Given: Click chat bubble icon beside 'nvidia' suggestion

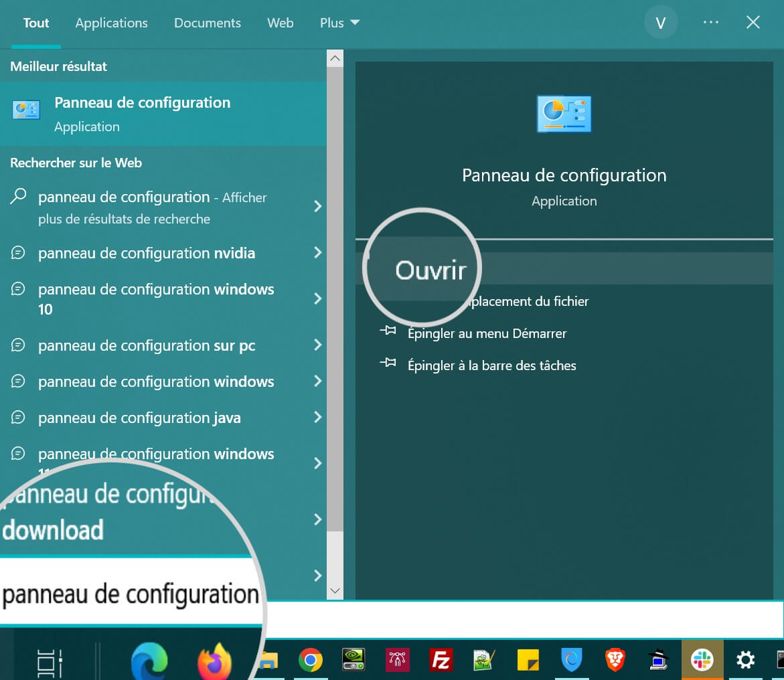Looking at the screenshot, I should point(18,252).
